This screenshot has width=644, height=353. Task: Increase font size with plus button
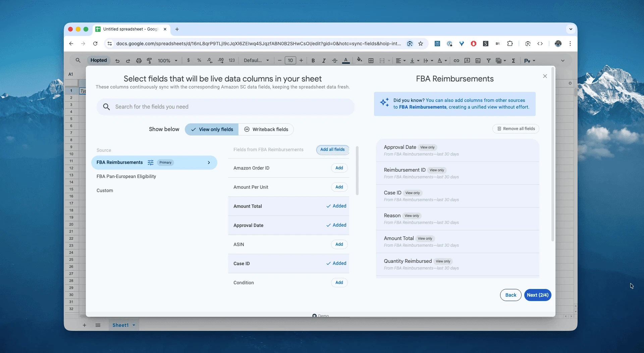301,60
